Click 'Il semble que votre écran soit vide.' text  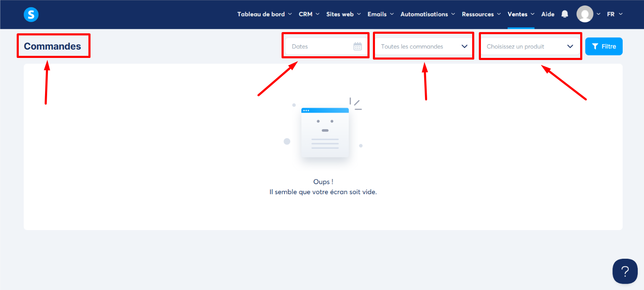(323, 192)
